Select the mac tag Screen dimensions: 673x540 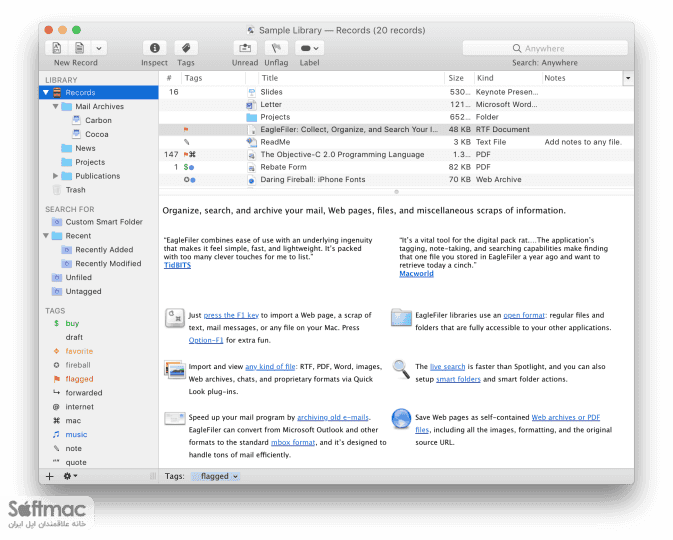[x=73, y=420]
